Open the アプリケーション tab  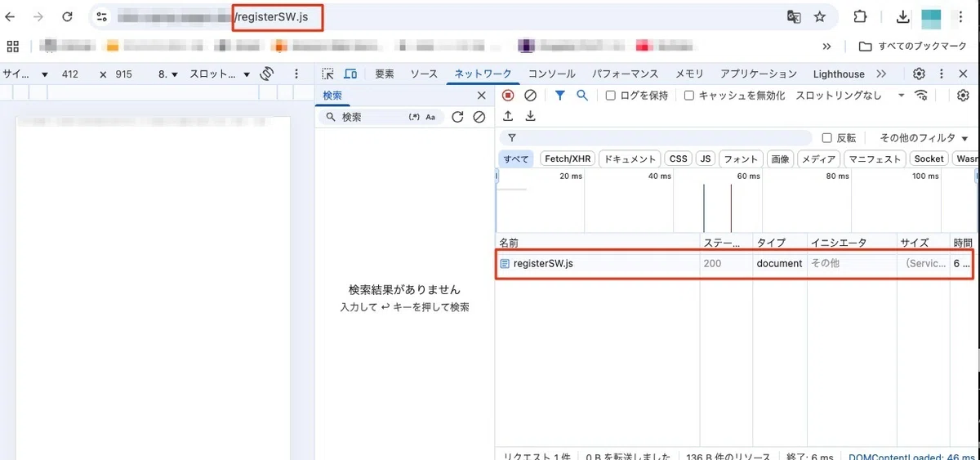759,74
